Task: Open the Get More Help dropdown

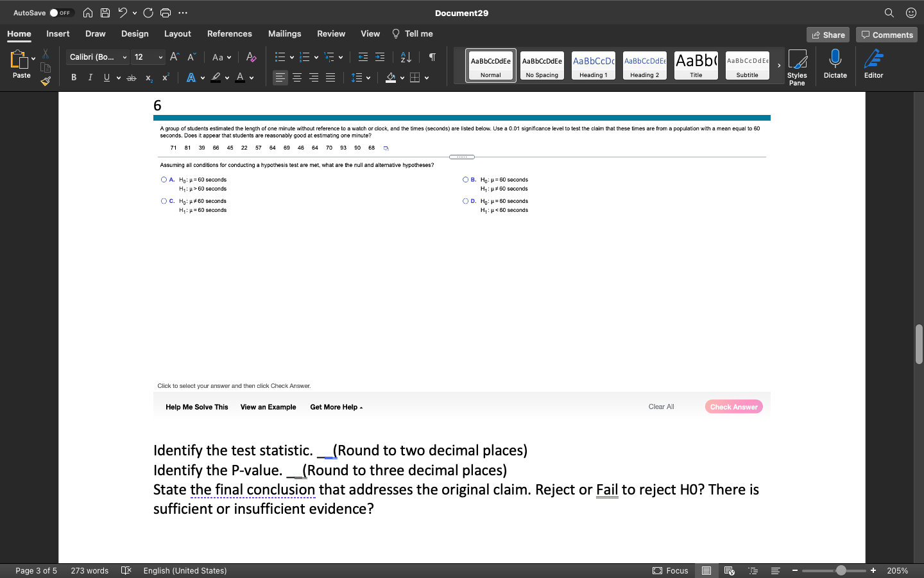Action: pos(336,407)
